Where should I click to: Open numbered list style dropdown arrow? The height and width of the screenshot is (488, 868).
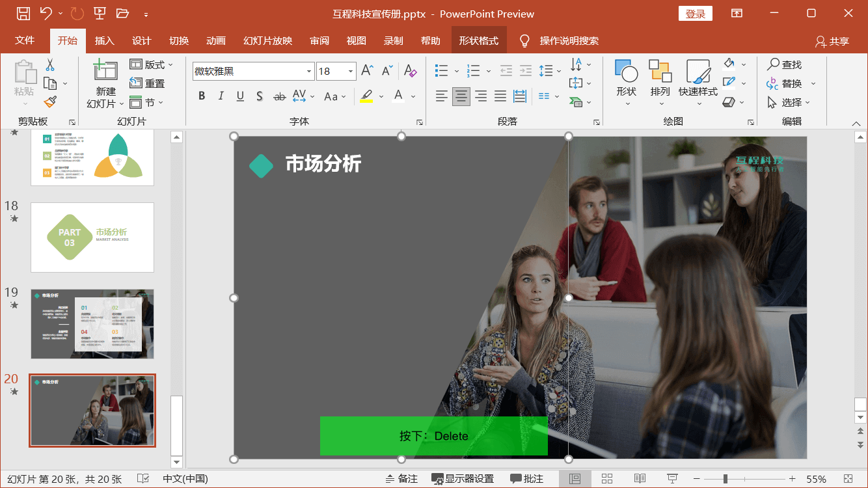[x=489, y=71]
